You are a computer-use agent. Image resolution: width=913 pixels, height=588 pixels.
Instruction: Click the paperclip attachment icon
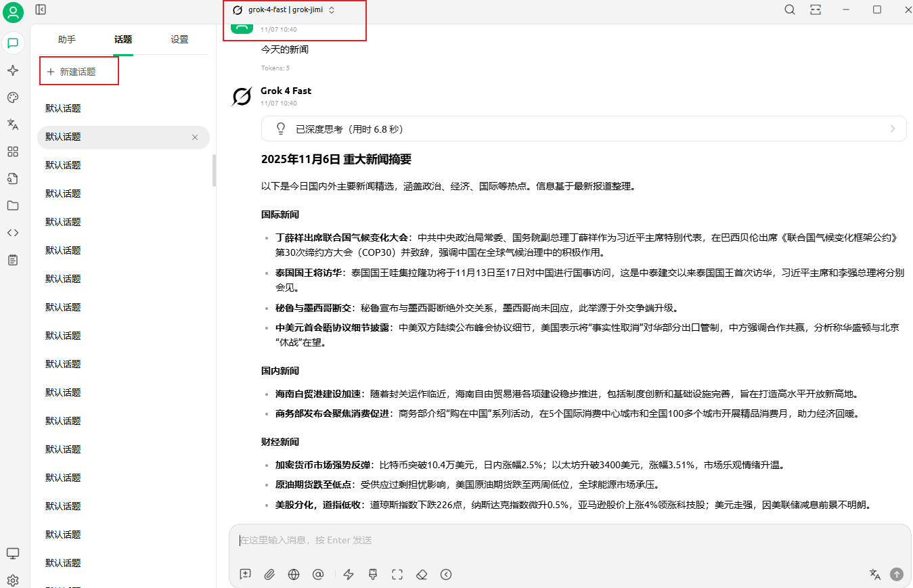click(x=269, y=574)
